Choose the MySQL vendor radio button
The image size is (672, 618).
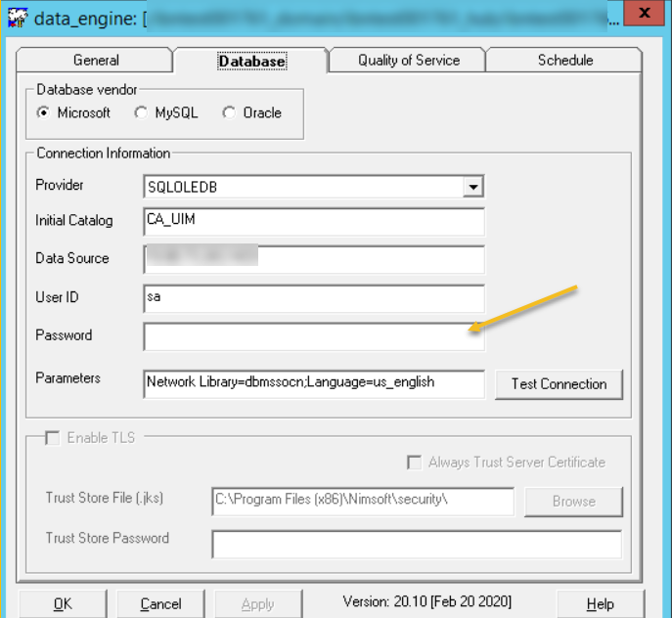(x=141, y=112)
